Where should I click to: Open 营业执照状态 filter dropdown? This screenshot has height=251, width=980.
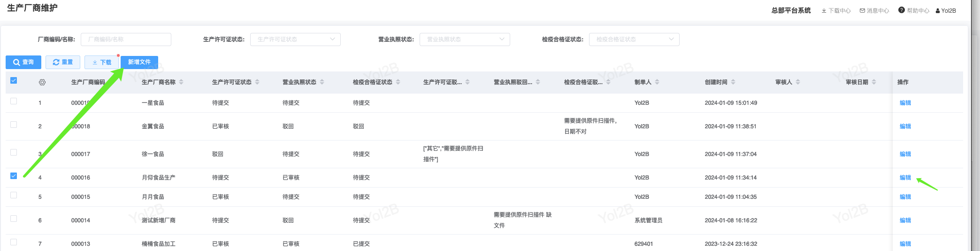[x=465, y=39]
